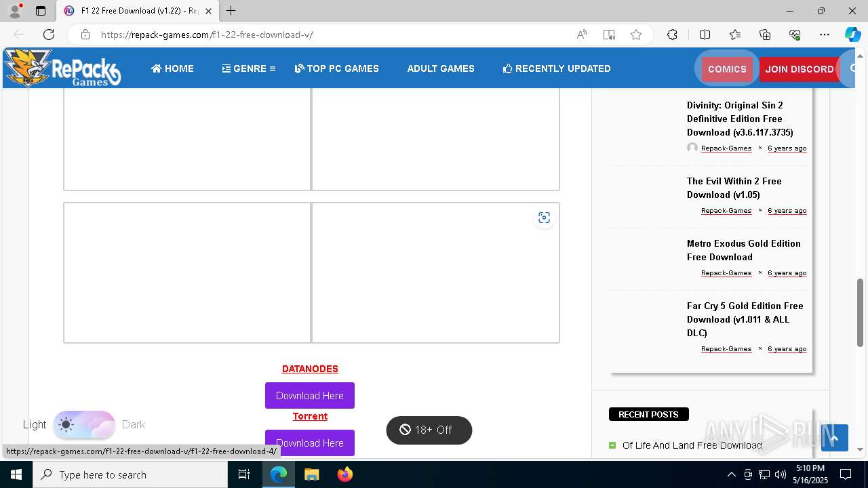Toggle the 18+ Off button

pos(429,430)
